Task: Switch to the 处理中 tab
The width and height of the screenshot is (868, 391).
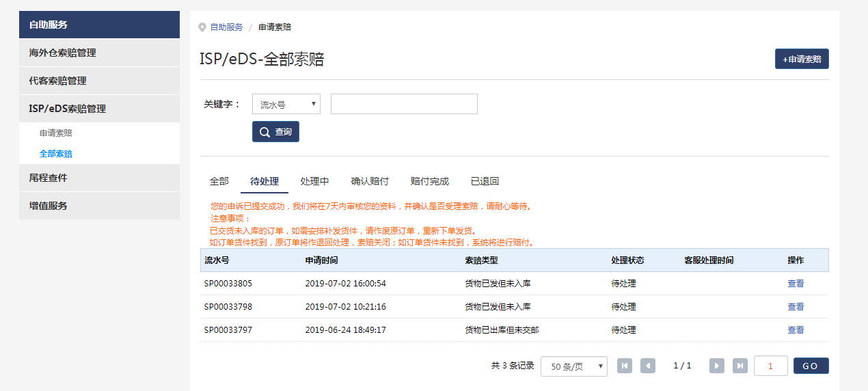Action: coord(314,181)
